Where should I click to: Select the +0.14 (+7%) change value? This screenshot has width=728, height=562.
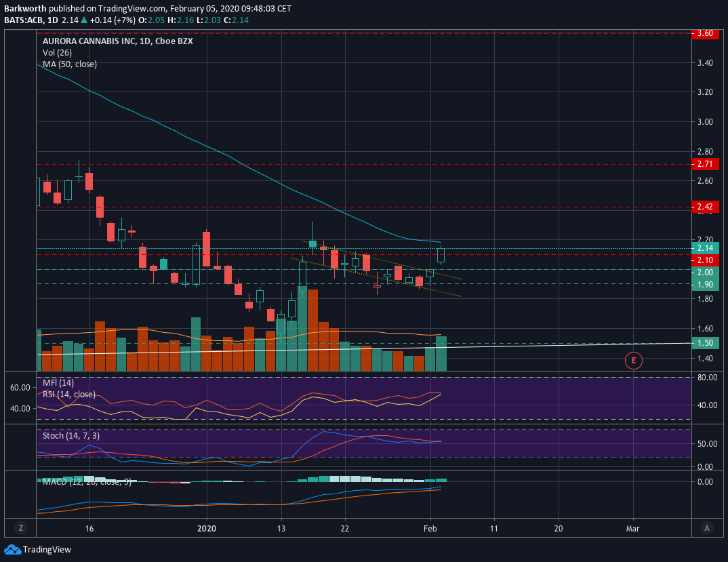113,20
